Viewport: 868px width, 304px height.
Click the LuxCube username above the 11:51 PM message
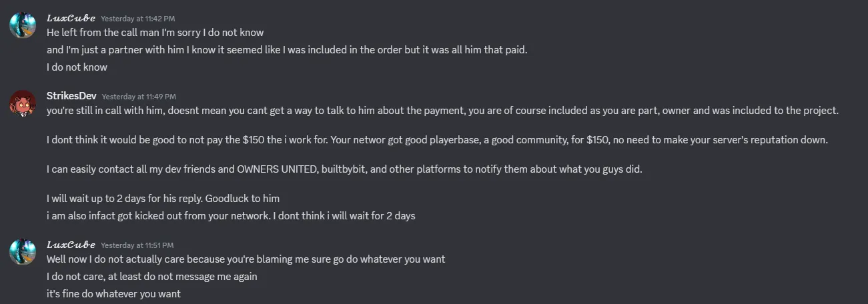71,245
